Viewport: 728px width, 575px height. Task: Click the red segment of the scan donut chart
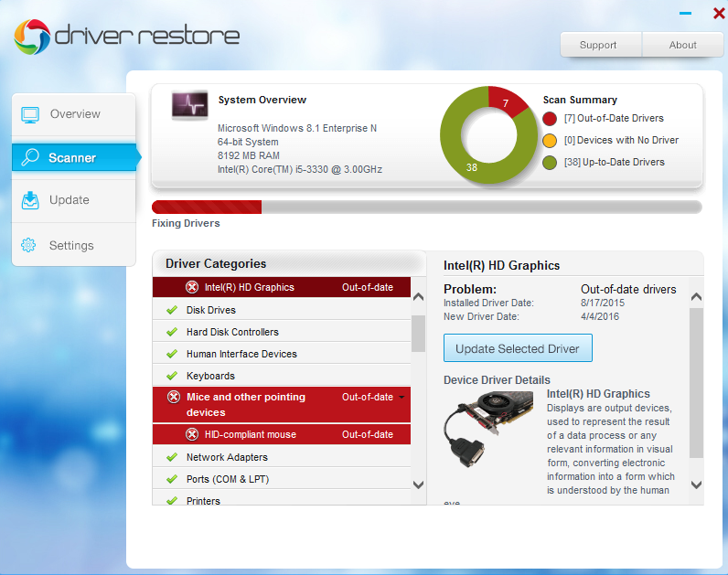coord(506,102)
